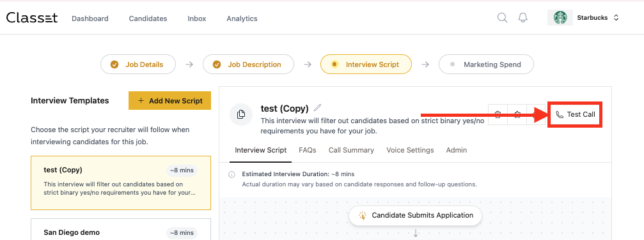Open the Call Summary tab
Viewport: 644px width, 240px height.
(x=351, y=150)
